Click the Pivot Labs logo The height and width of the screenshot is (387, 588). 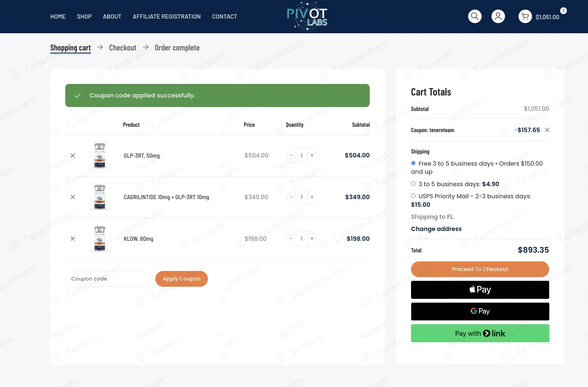pos(307,16)
